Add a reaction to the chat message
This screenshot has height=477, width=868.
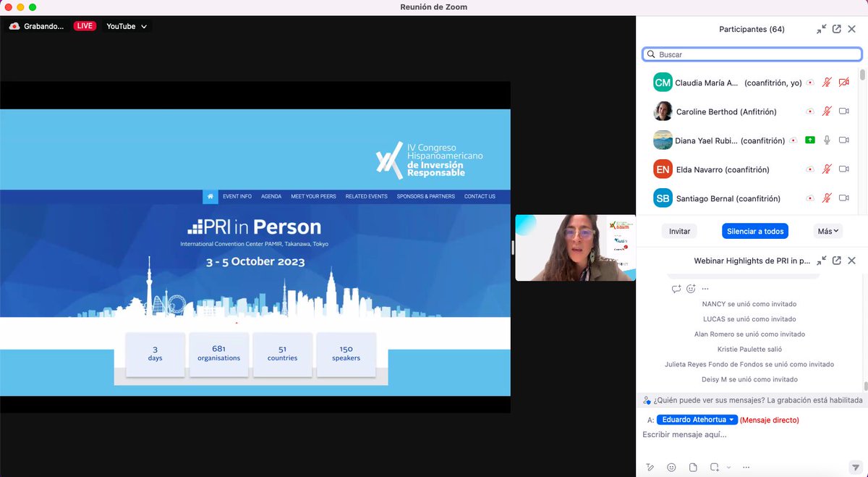692,289
